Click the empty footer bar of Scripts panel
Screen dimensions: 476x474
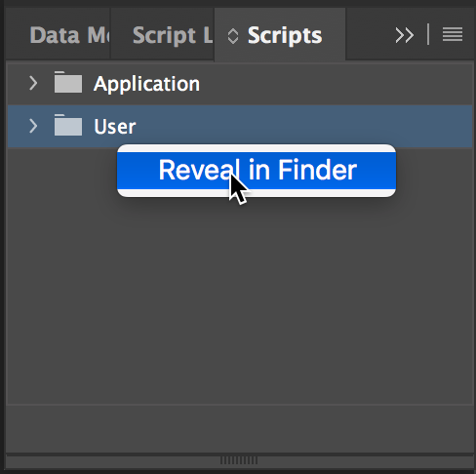240,428
